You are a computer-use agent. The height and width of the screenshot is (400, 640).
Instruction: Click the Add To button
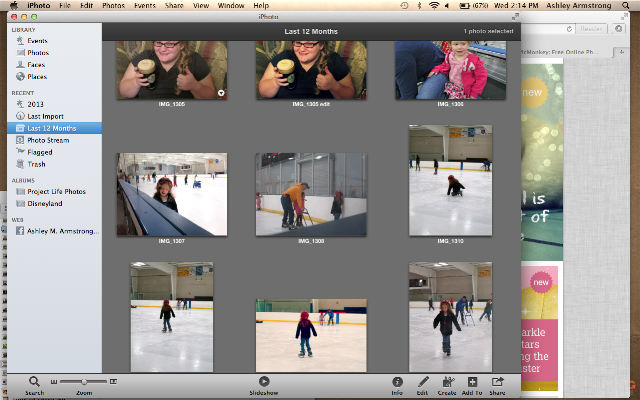(x=472, y=382)
